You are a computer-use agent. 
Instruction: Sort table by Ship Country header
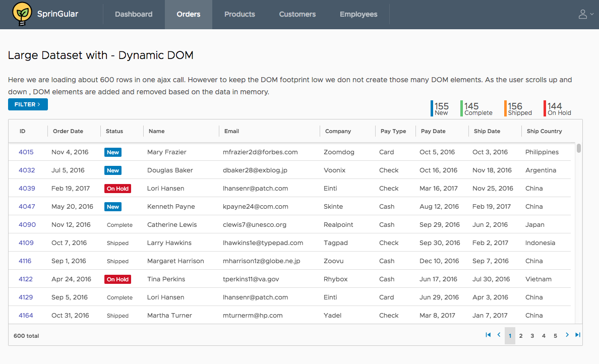[544, 131]
